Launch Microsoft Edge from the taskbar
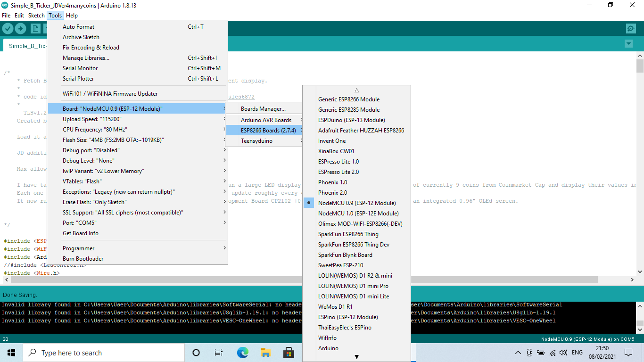This screenshot has width=644, height=362. pyautogui.click(x=242, y=353)
